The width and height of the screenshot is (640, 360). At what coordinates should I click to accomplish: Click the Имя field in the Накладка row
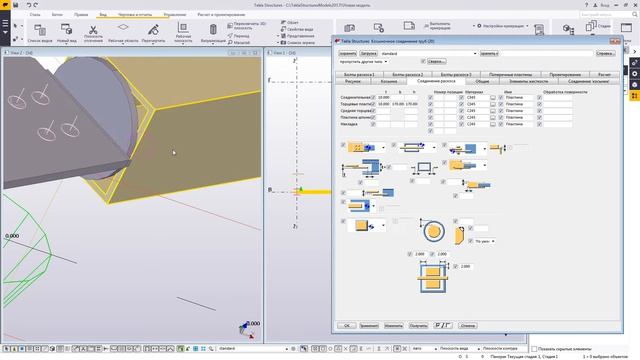[x=519, y=124]
